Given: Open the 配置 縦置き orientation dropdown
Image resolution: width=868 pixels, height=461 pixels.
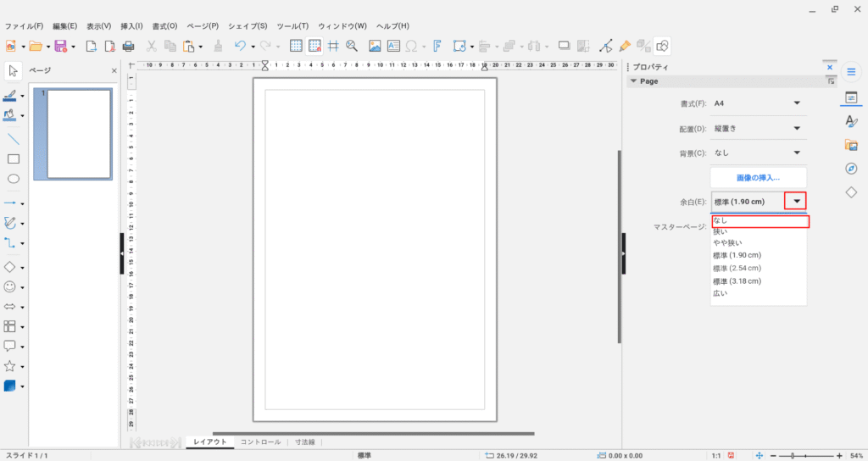Looking at the screenshot, I should coord(759,129).
